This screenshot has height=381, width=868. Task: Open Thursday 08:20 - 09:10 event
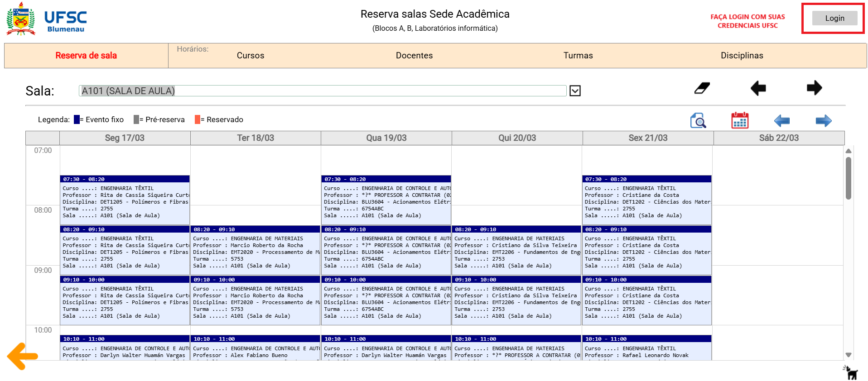tap(516, 250)
